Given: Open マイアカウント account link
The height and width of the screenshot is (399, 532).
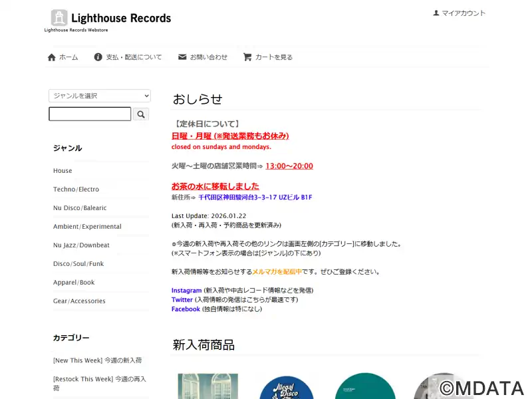Looking at the screenshot, I should pyautogui.click(x=464, y=13).
